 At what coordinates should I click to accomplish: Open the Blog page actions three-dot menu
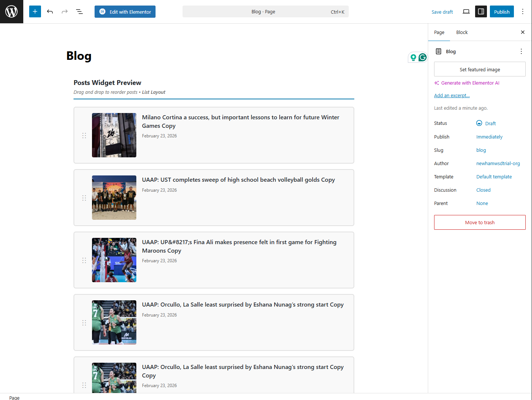point(521,51)
